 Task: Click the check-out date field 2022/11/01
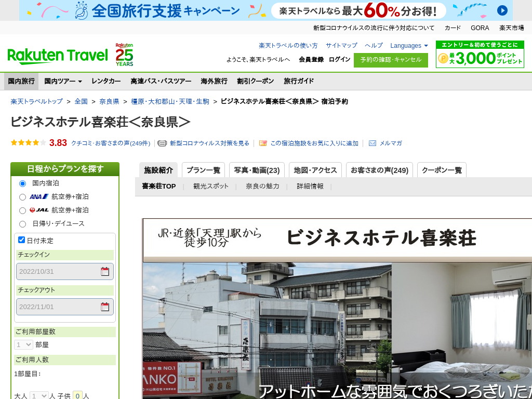(x=65, y=307)
